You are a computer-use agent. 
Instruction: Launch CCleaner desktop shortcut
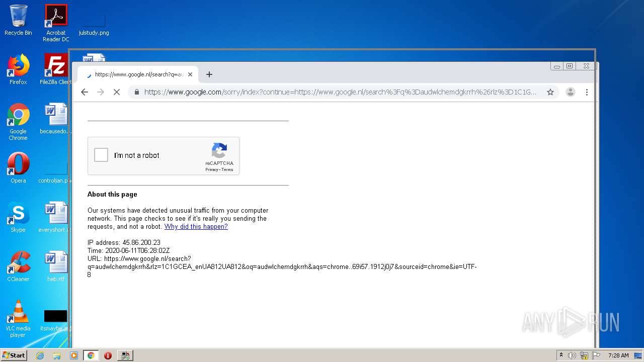[x=18, y=267]
